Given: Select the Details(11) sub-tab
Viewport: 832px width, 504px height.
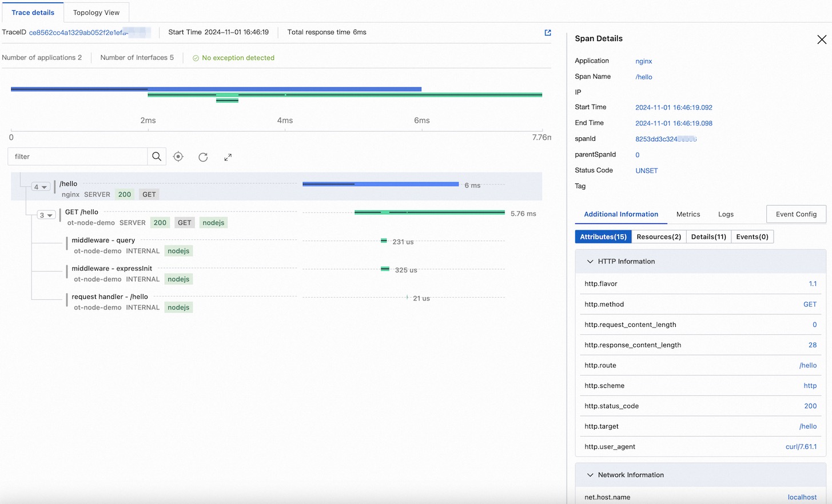Looking at the screenshot, I should pos(708,237).
